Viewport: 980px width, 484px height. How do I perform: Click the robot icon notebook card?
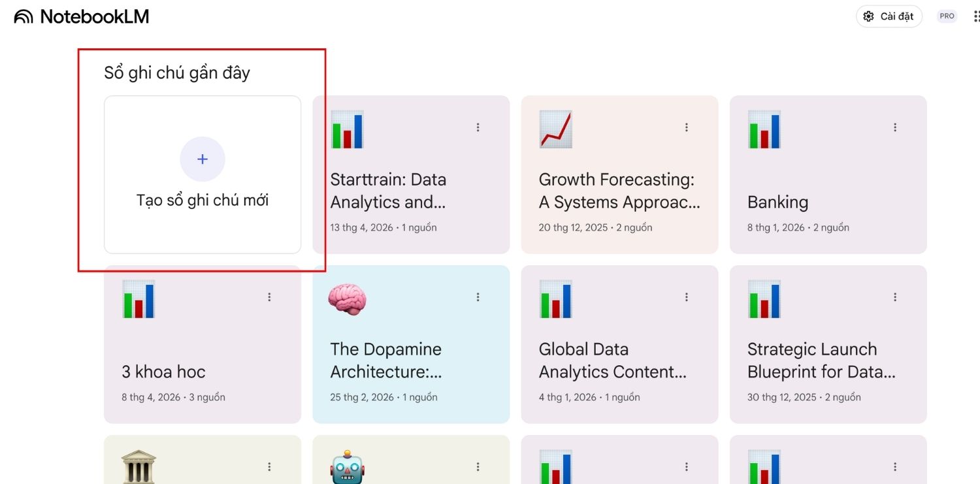click(347, 466)
